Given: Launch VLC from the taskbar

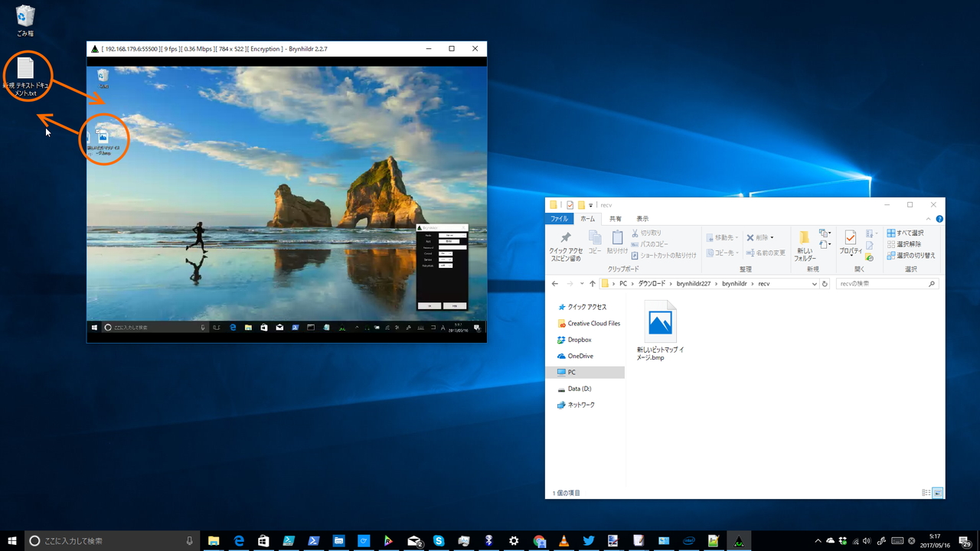Looking at the screenshot, I should (563, 541).
